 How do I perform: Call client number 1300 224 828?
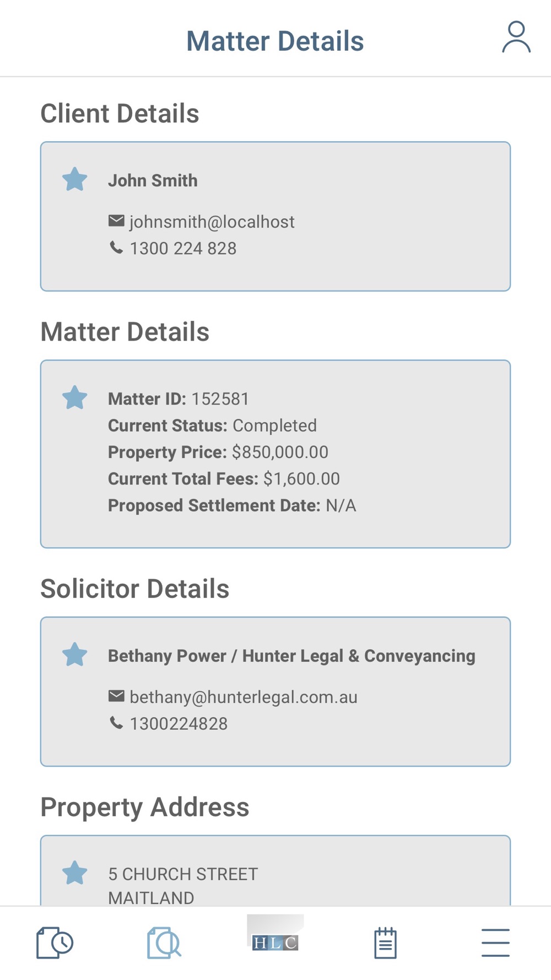click(x=183, y=249)
